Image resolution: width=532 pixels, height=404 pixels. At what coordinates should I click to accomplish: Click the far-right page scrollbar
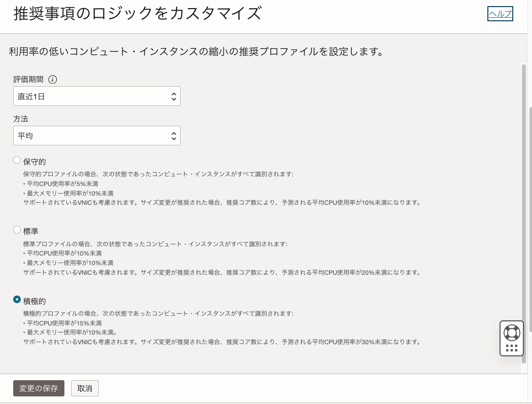click(x=530, y=203)
